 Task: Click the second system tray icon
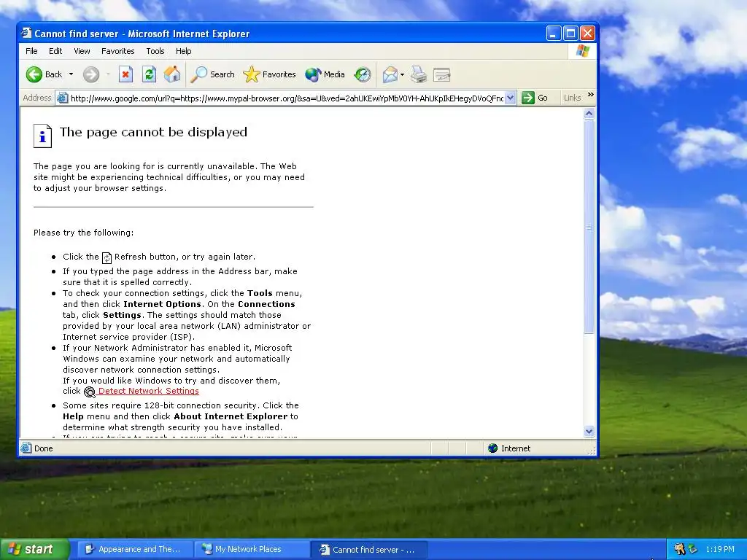point(693,549)
